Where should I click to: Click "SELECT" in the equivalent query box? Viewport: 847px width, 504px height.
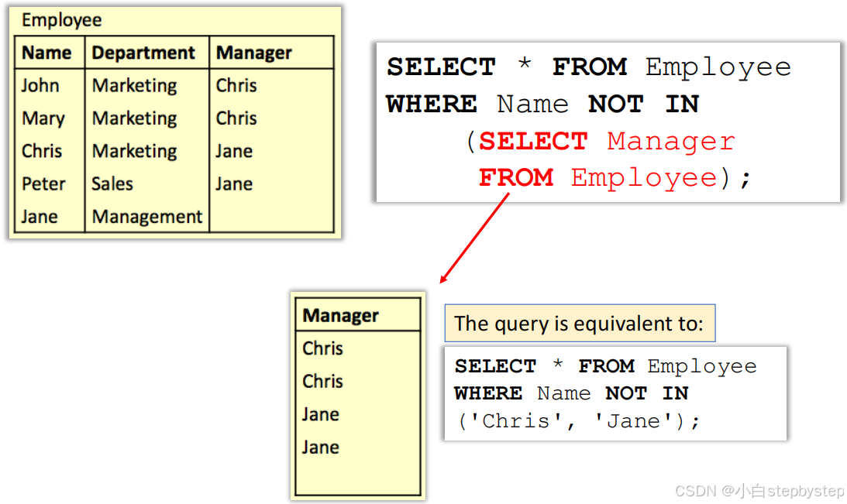(495, 366)
